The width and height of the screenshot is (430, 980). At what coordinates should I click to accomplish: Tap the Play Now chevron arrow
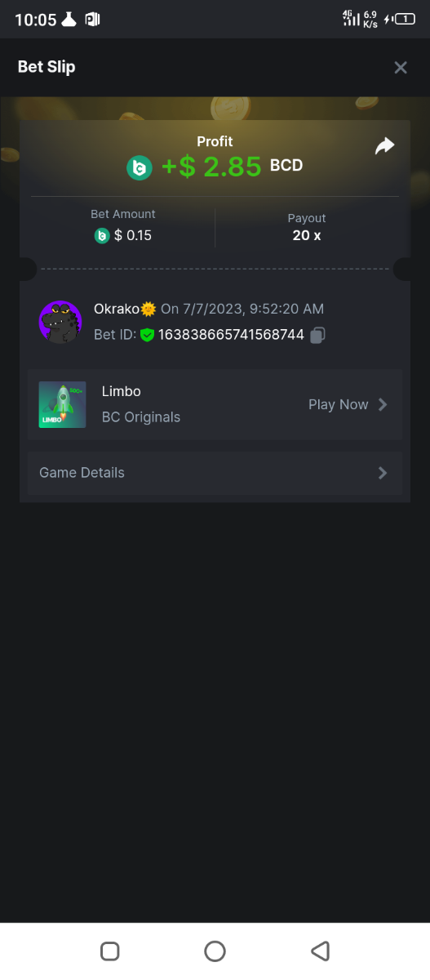[383, 404]
